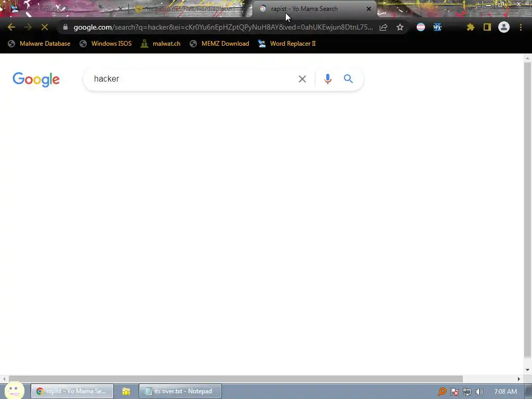Click the lock site info icon

[x=65, y=27]
